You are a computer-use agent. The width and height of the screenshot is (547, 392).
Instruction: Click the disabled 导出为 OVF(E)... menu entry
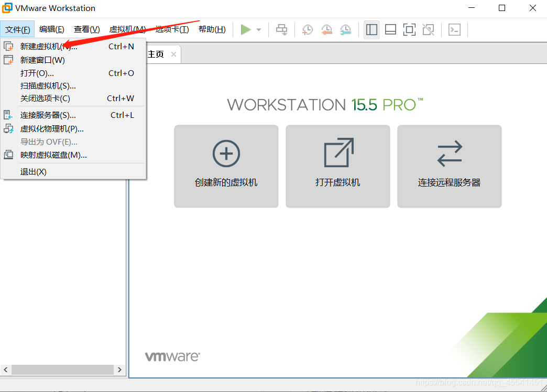[x=73, y=141]
